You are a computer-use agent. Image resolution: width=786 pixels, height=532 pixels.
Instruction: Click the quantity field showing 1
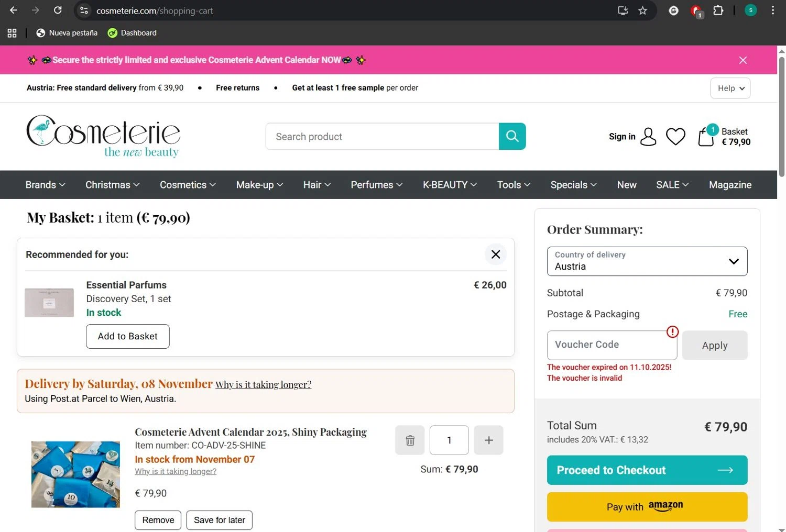pos(449,440)
